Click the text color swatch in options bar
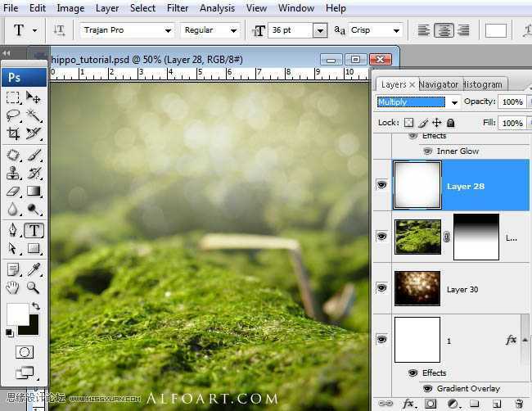Screen dimensions: 532x411 [496, 30]
